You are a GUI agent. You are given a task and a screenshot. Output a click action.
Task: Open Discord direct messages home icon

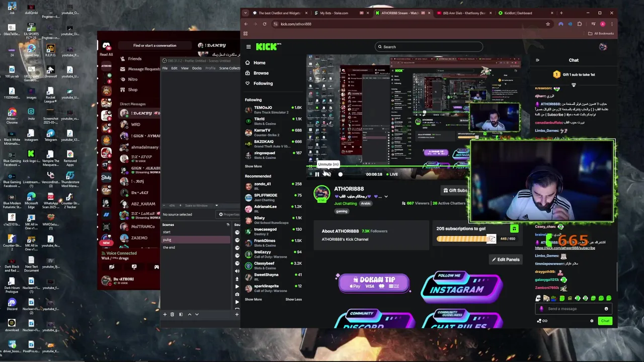pyautogui.click(x=106, y=46)
